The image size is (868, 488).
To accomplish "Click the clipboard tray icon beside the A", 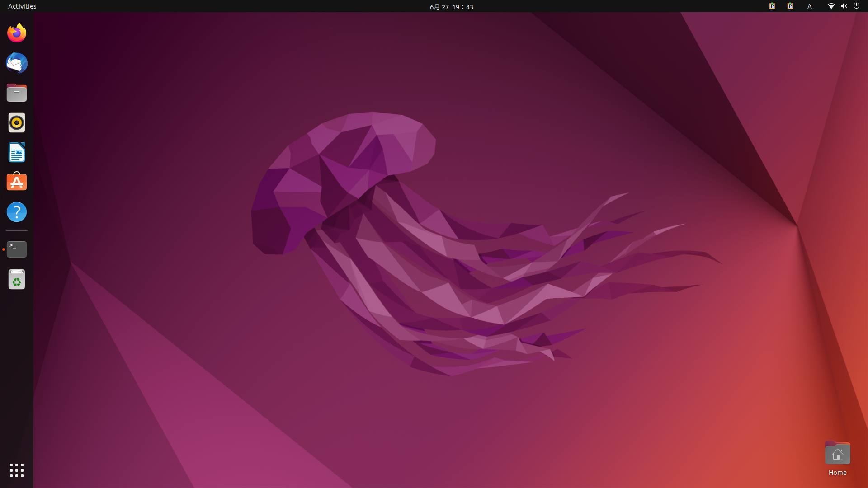I will point(790,6).
